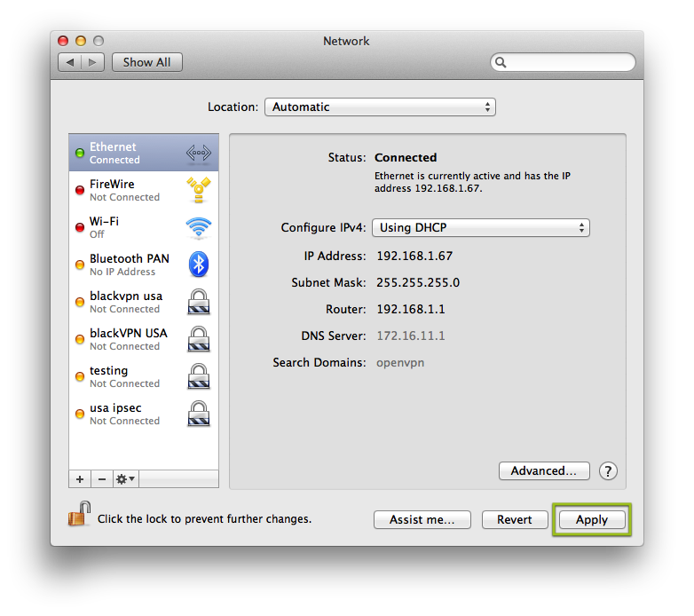This screenshot has height=616, width=694.
Task: Click the bold Connected status text
Action: pyautogui.click(x=406, y=157)
